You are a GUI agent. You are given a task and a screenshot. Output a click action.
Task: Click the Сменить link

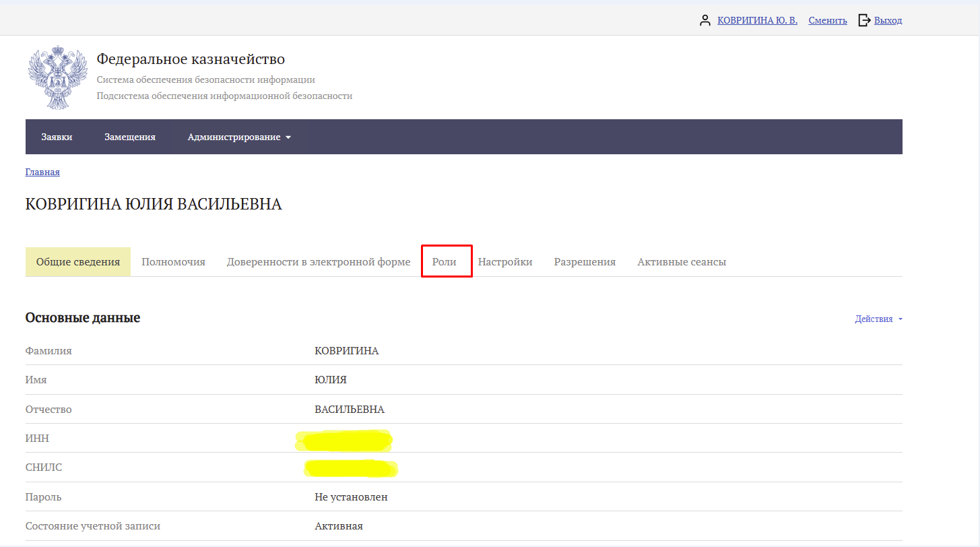(827, 20)
